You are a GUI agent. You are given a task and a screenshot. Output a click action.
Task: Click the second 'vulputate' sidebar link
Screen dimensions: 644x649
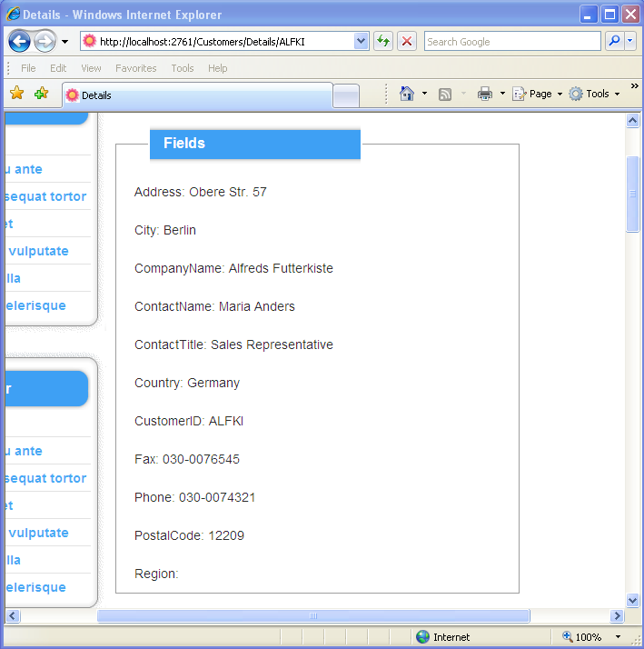pos(38,533)
